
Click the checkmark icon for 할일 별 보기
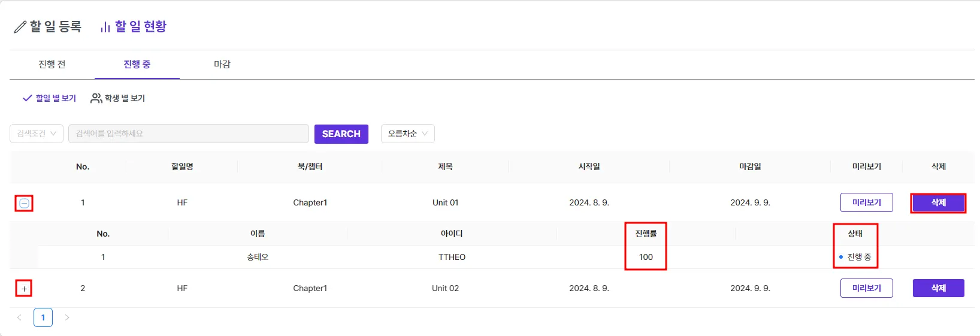(27, 98)
